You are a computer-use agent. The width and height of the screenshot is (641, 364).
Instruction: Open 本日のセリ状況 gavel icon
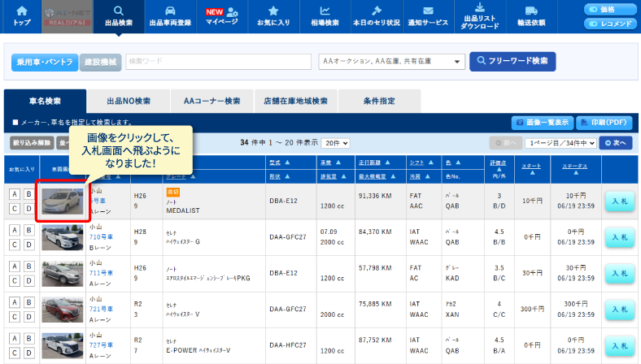(x=376, y=11)
